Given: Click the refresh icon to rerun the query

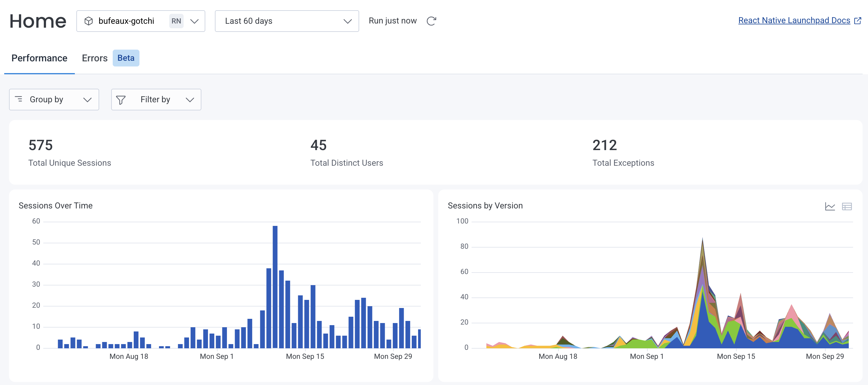Looking at the screenshot, I should 432,20.
